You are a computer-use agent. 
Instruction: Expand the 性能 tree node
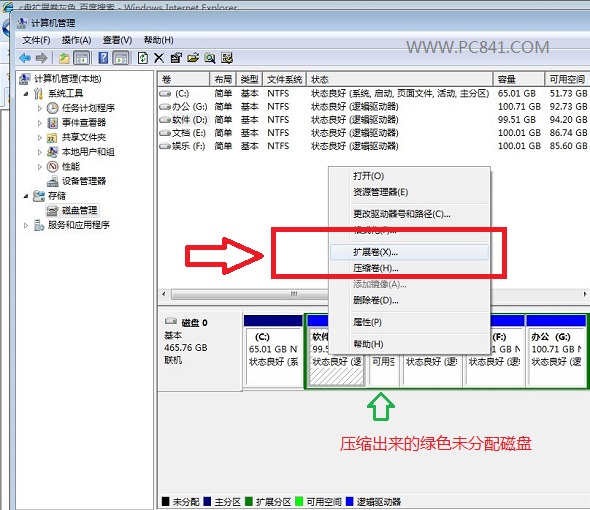pyautogui.click(x=40, y=167)
